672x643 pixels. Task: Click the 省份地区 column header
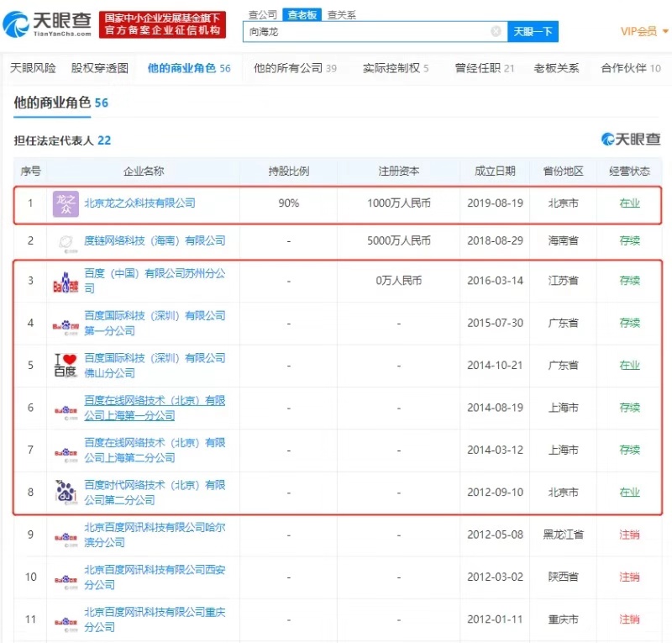[563, 171]
